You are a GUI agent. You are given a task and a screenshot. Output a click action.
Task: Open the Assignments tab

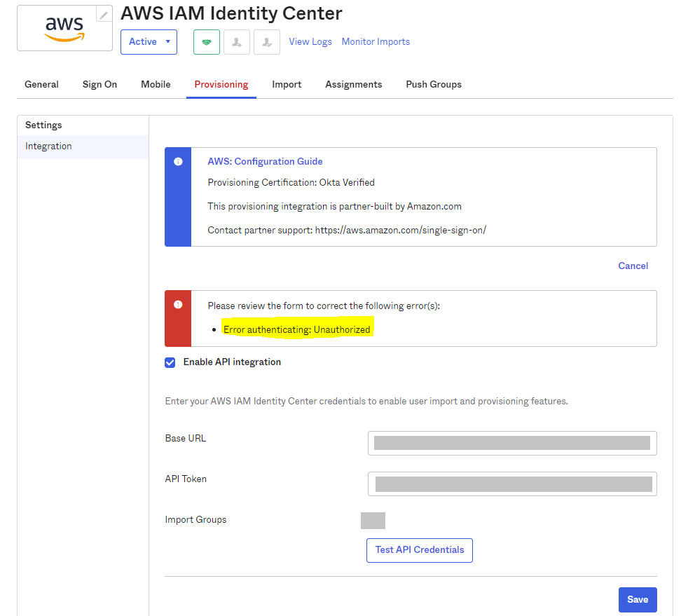click(353, 84)
